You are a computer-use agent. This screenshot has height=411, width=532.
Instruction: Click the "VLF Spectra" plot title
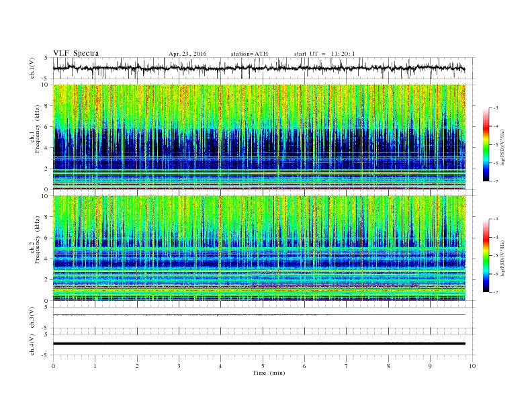click(x=76, y=53)
